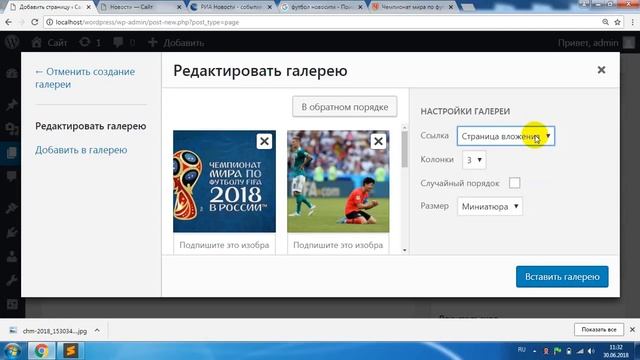Bookmark page with the star icon
Screen dimensions: 640x360
(618, 22)
